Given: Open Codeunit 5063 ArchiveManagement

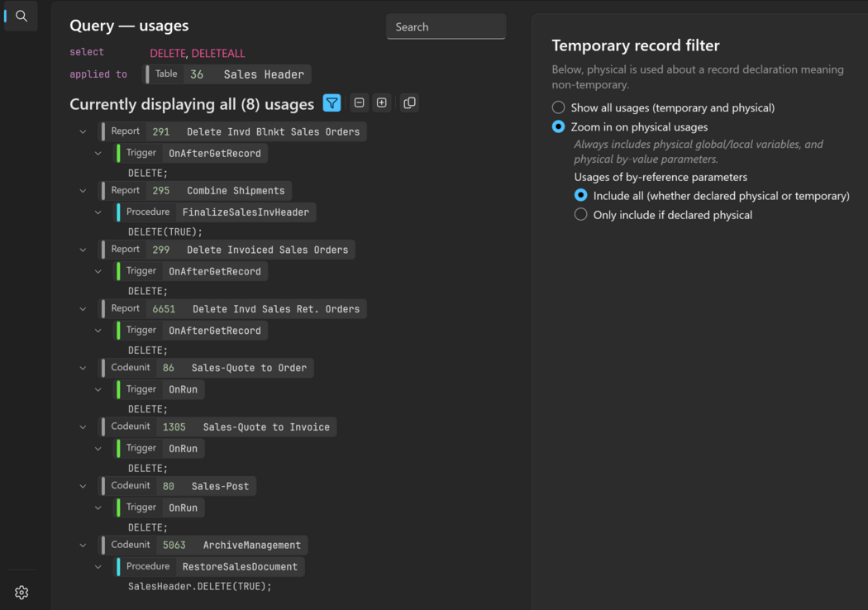Looking at the screenshot, I should pyautogui.click(x=203, y=546).
